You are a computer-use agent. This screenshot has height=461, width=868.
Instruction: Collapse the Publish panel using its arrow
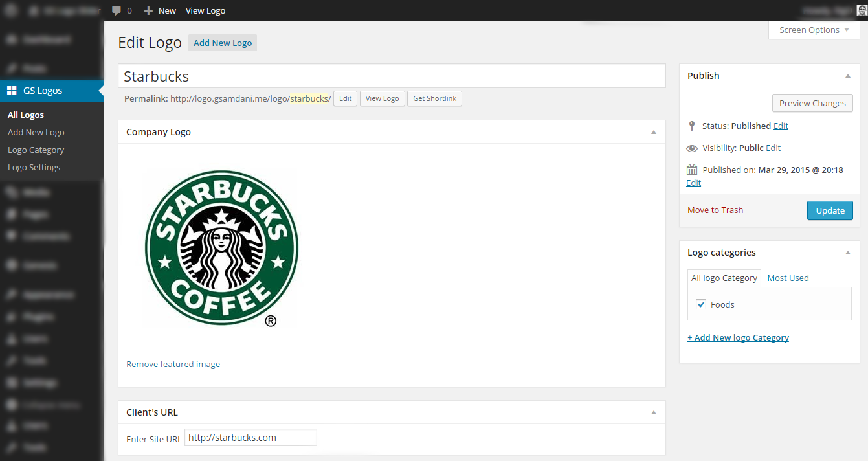848,76
